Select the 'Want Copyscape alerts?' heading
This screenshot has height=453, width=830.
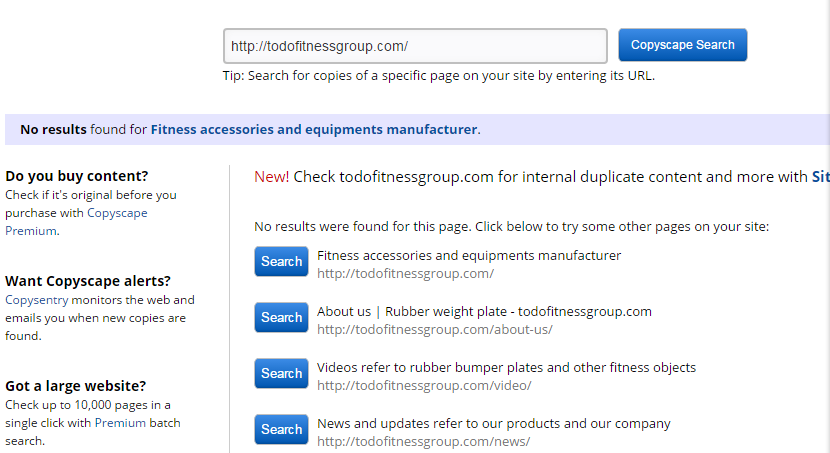[88, 281]
